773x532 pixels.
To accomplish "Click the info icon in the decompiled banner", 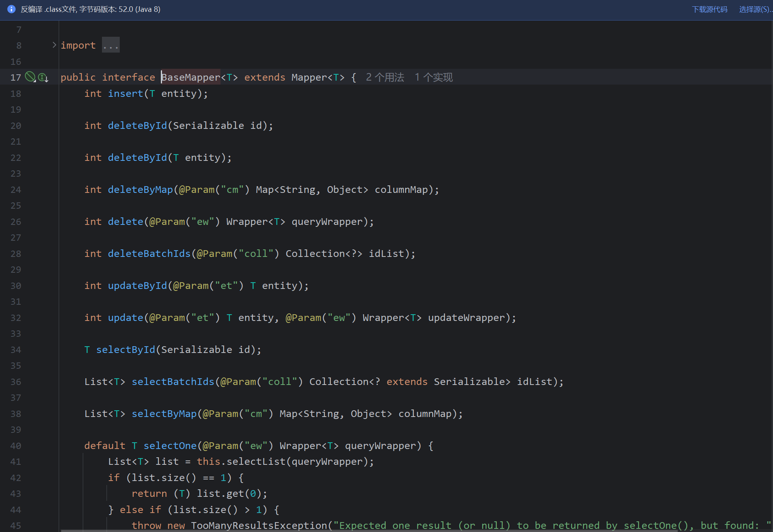I will pos(11,9).
